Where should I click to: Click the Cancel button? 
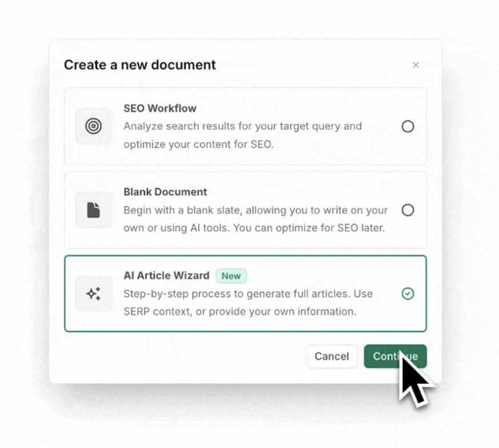coord(332,357)
